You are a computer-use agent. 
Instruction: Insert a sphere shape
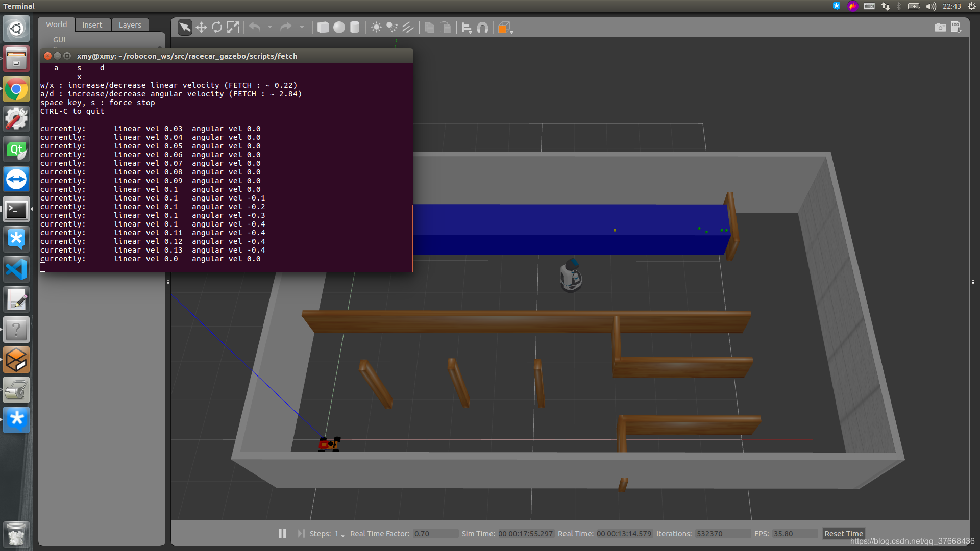tap(339, 28)
